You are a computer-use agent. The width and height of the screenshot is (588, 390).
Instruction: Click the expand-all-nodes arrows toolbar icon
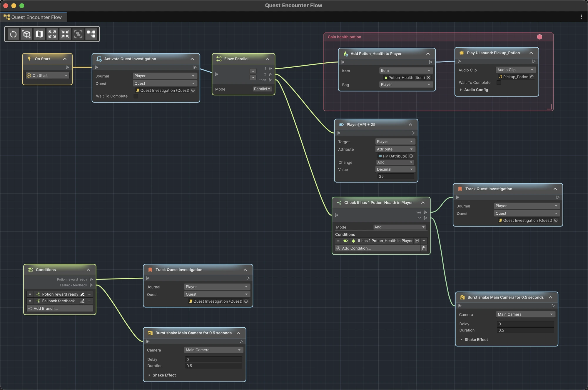pyautogui.click(x=52, y=34)
